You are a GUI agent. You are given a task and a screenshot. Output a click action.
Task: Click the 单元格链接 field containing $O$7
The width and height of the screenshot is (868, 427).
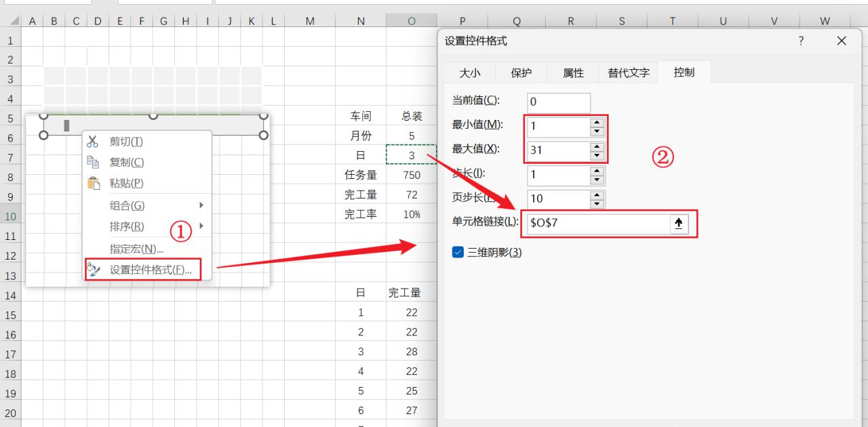598,223
